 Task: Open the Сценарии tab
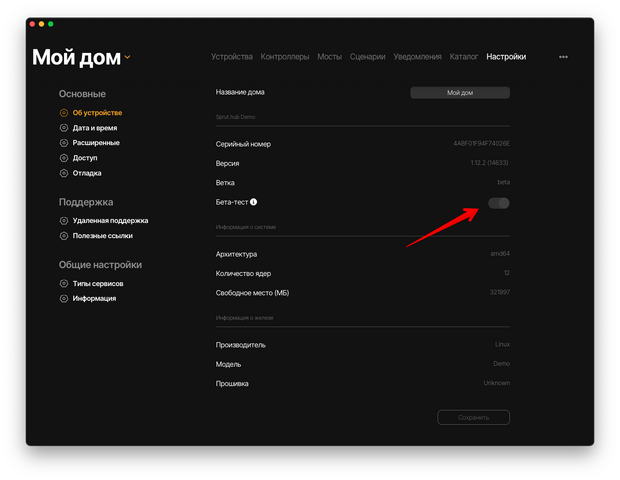[x=368, y=57]
